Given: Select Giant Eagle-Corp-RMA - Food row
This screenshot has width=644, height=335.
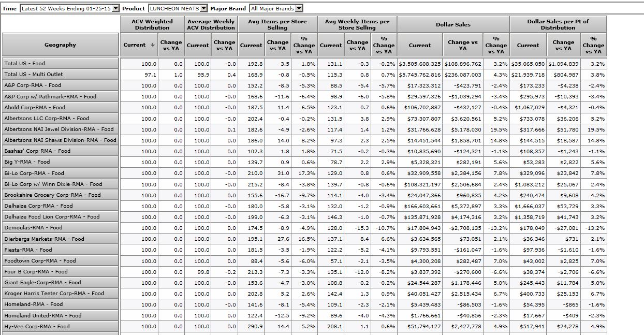Looking at the screenshot, I should [x=60, y=283].
